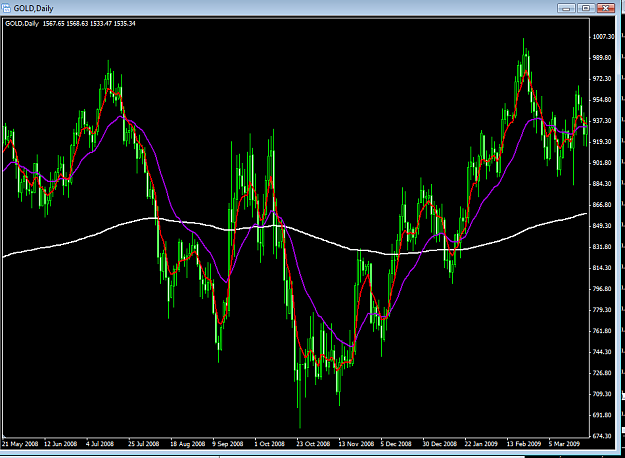Click the 814.30 price label
This screenshot has height=458, width=625.
[x=602, y=268]
